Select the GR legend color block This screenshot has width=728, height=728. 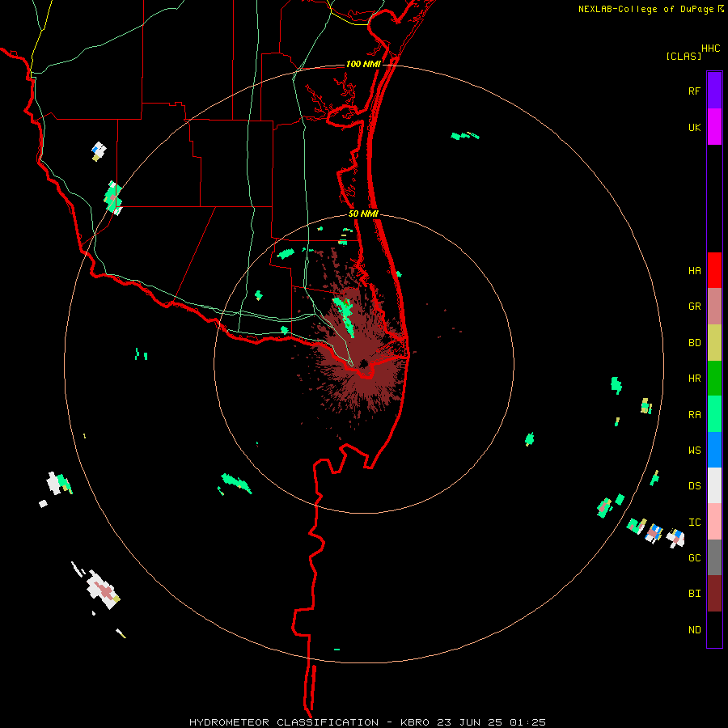click(714, 306)
